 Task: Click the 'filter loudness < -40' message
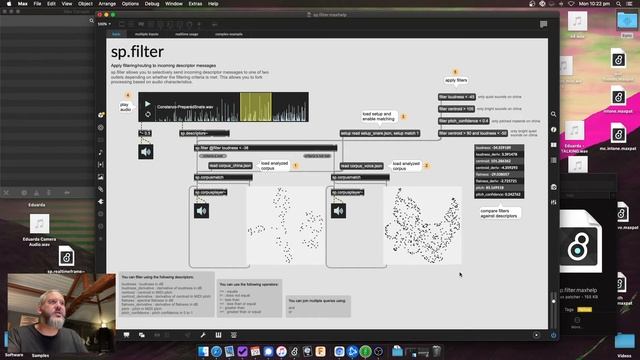[457, 97]
